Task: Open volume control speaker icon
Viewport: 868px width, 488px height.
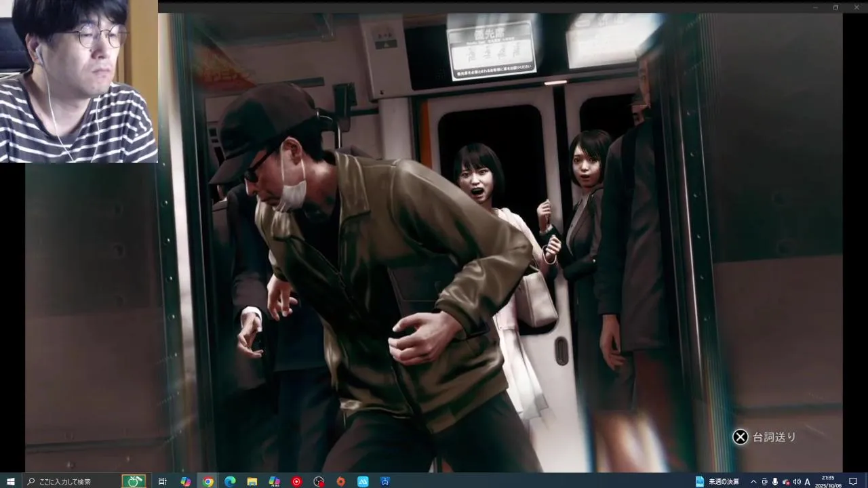Action: tap(797, 481)
